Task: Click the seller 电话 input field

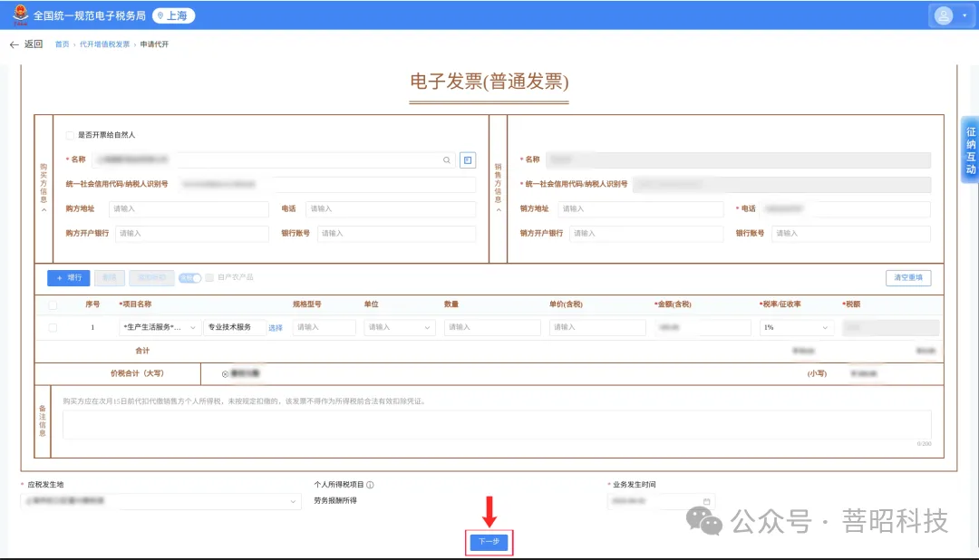Action: pos(845,209)
